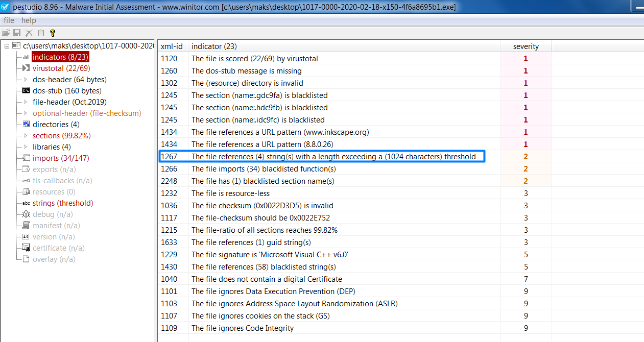Viewport: 644px width, 342px height.
Task: Open the file menu
Action: 9,20
